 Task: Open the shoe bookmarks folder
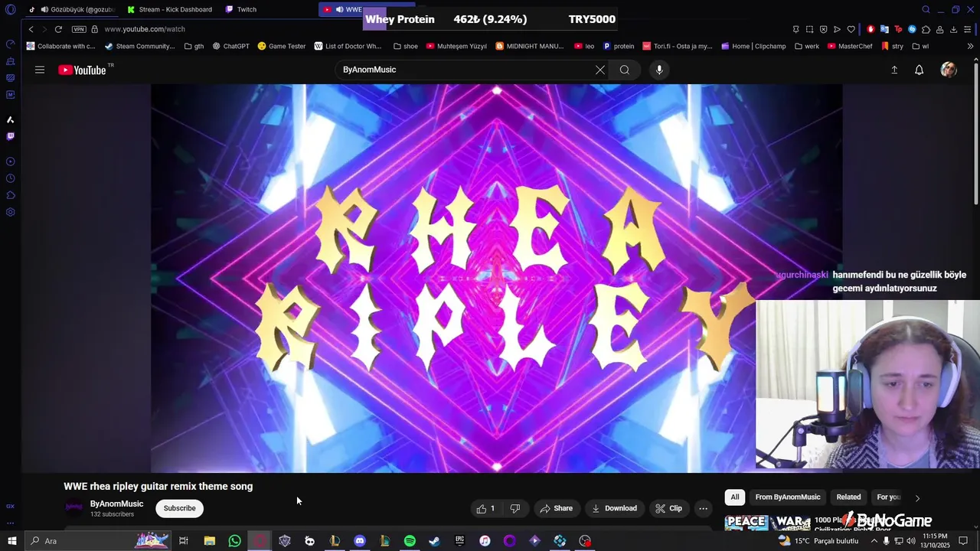(406, 46)
